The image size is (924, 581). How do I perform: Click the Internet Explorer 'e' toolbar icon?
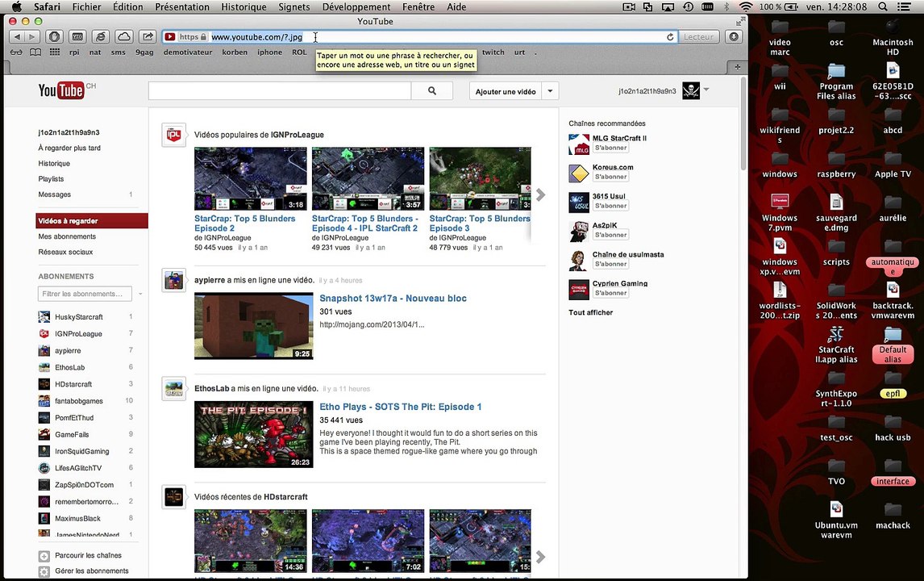point(101,36)
